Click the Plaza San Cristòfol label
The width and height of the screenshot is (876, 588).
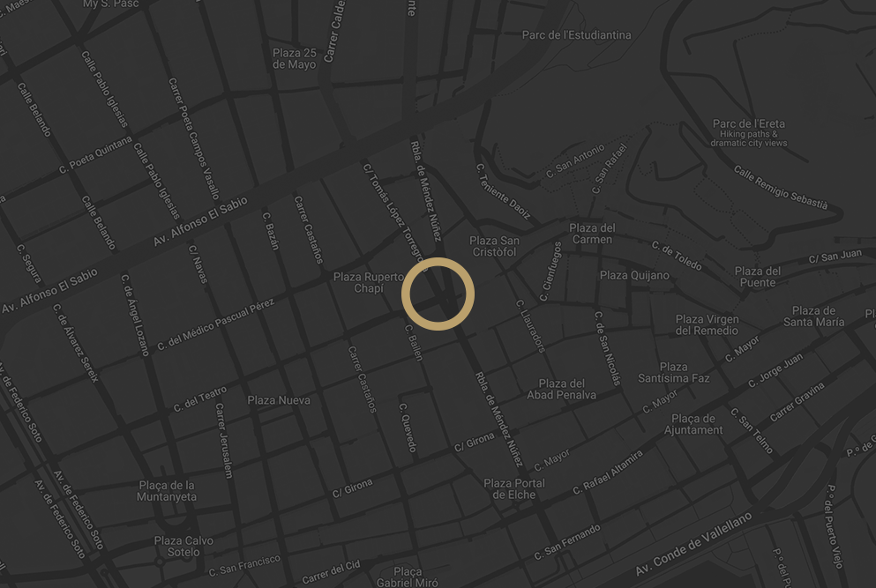click(494, 246)
